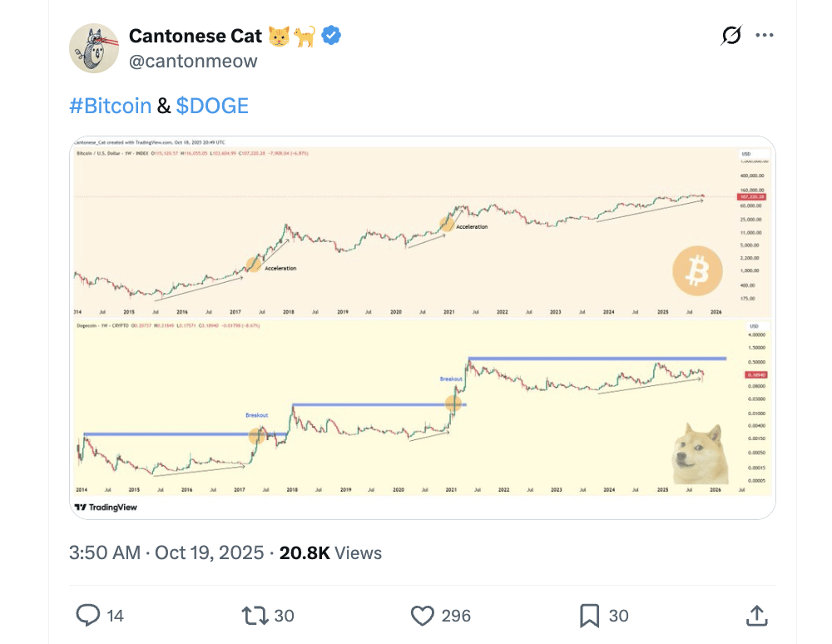Open the @cantonmeow handle link
Viewport: 832px width, 644px height.
pyautogui.click(x=193, y=61)
